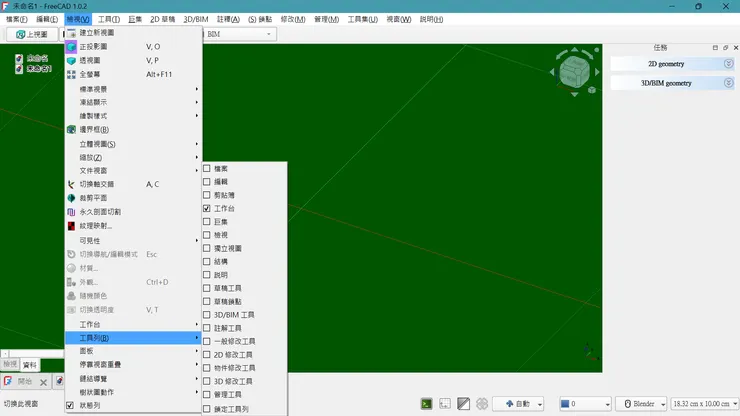
Task: Click the 切換軸交錯 axis cross icon
Action: (71, 184)
